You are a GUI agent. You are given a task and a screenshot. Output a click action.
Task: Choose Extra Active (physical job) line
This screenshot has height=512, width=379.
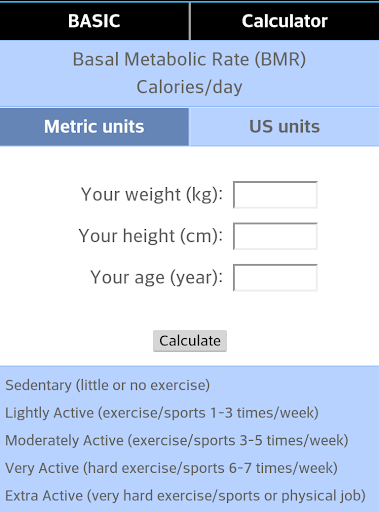coord(186,496)
